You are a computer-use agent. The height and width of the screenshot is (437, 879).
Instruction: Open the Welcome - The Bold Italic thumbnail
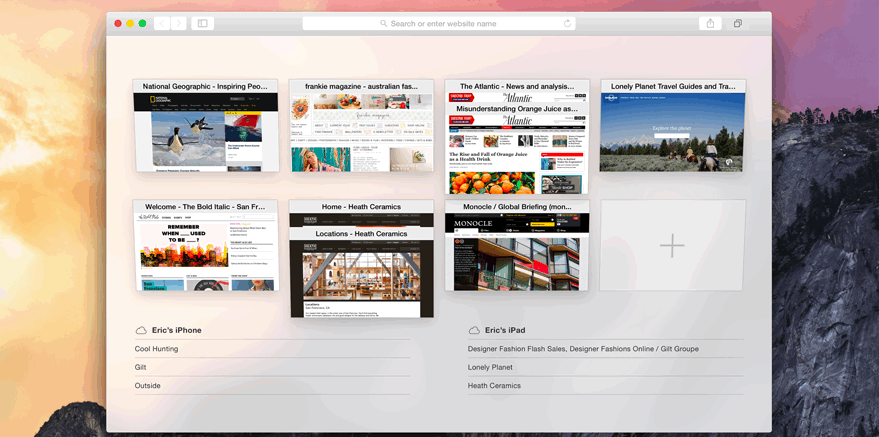[206, 245]
